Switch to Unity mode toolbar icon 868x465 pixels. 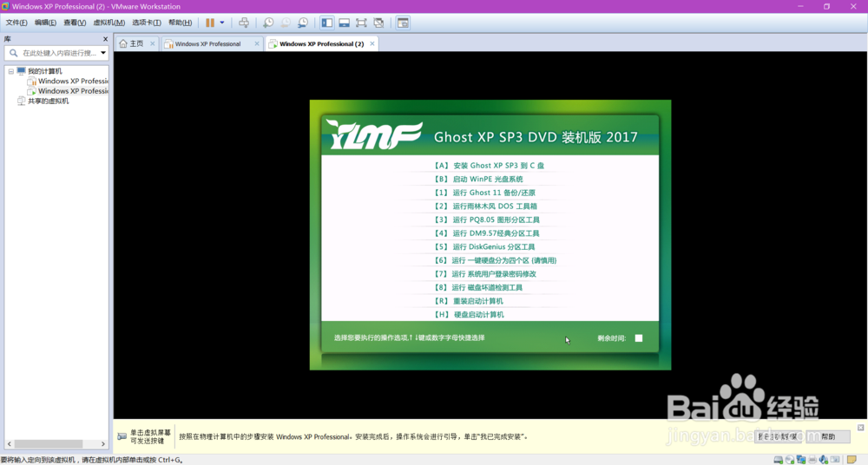coord(378,23)
